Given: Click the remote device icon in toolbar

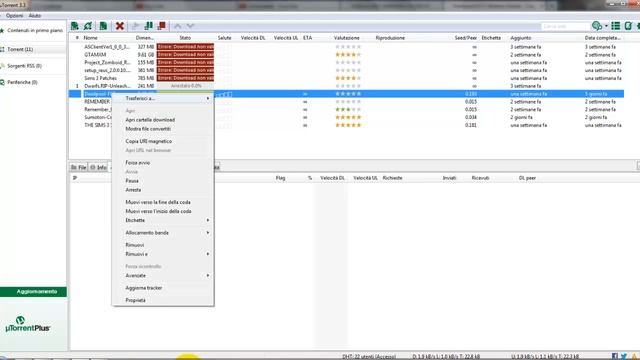Looking at the screenshot, I should [x=629, y=26].
